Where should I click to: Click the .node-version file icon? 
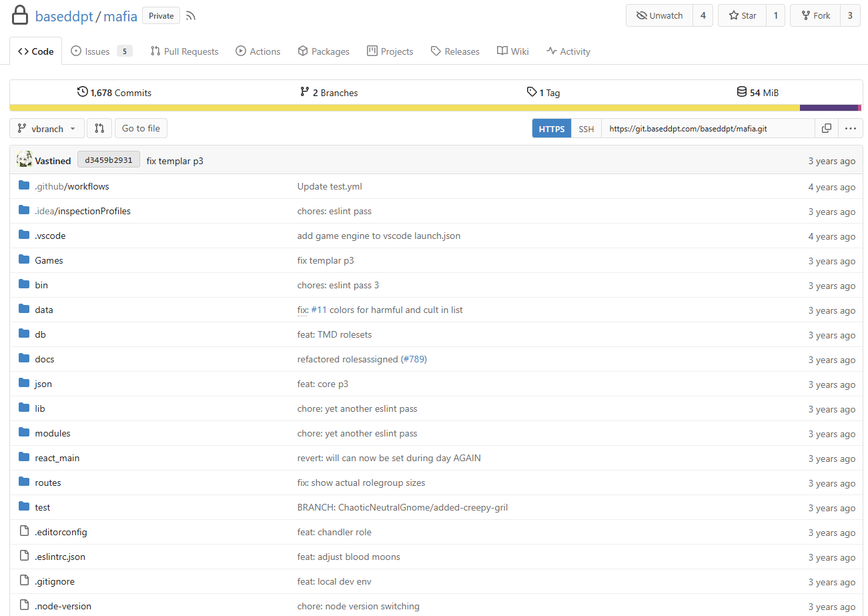click(25, 606)
